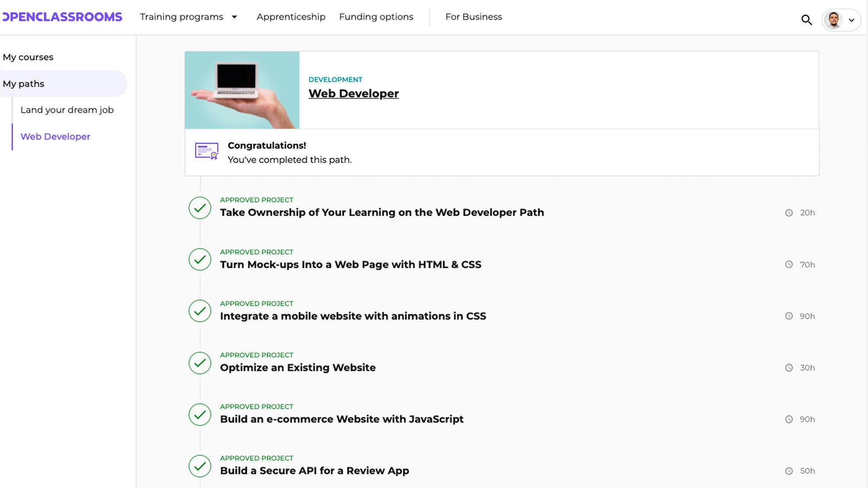Select My courses in the sidebar
This screenshot has width=868, height=488.
point(28,57)
